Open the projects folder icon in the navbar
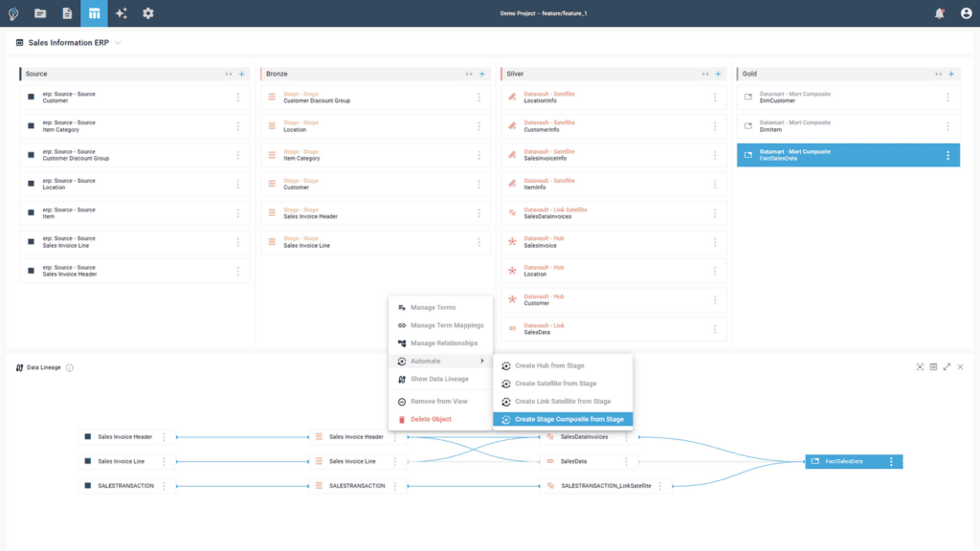 (39, 12)
